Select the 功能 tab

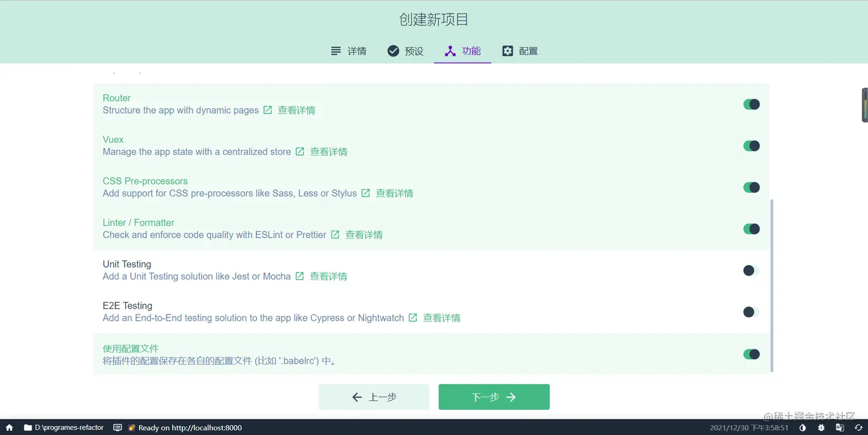pos(463,51)
